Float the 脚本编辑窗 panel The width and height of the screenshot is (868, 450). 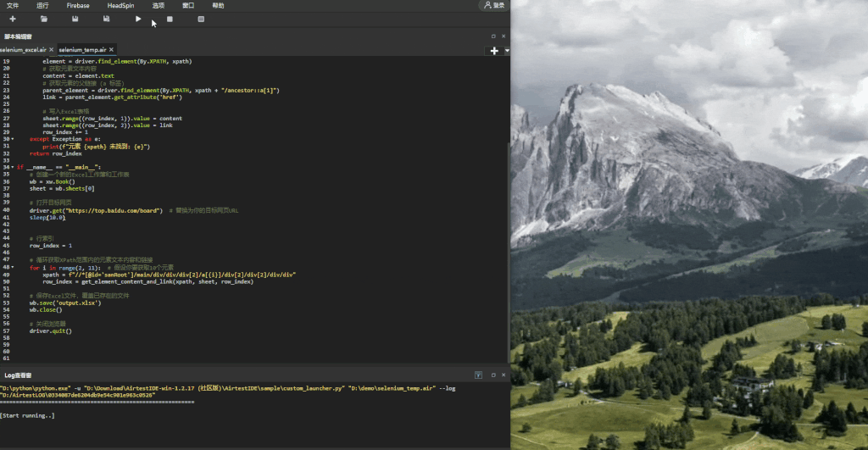[493, 36]
